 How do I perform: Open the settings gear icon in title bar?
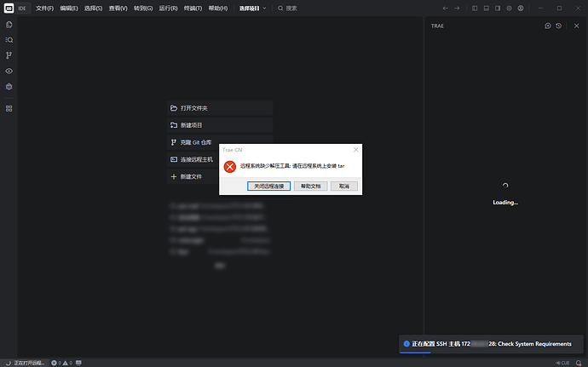pyautogui.click(x=510, y=9)
